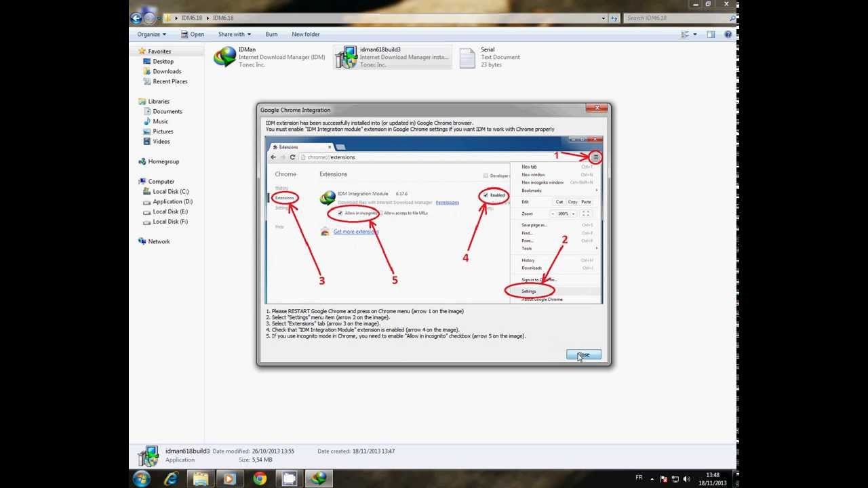Viewport: 868px width, 488px height.
Task: Click the Network icon in navigation pane
Action: [142, 241]
